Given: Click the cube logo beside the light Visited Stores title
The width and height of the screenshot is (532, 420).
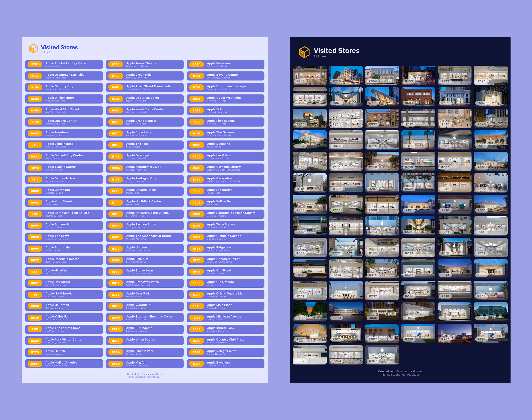Looking at the screenshot, I should tap(33, 49).
